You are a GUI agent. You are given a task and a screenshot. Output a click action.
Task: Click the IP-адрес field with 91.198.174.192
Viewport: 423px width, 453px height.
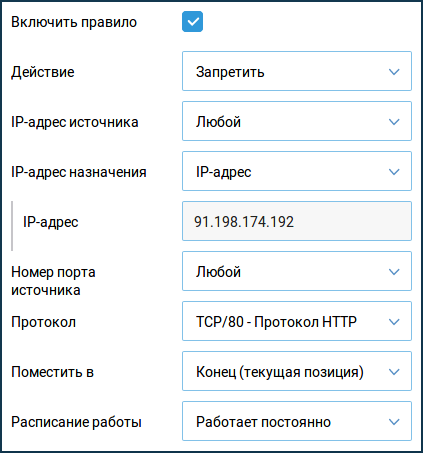coord(297,221)
